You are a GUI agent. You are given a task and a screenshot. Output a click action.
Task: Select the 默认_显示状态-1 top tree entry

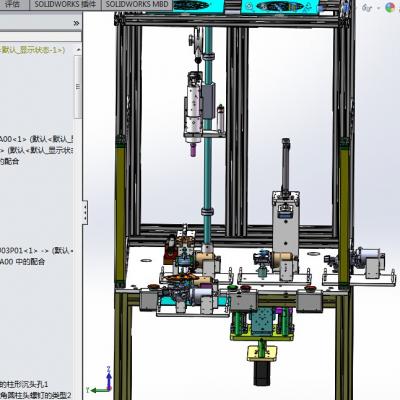[33, 50]
